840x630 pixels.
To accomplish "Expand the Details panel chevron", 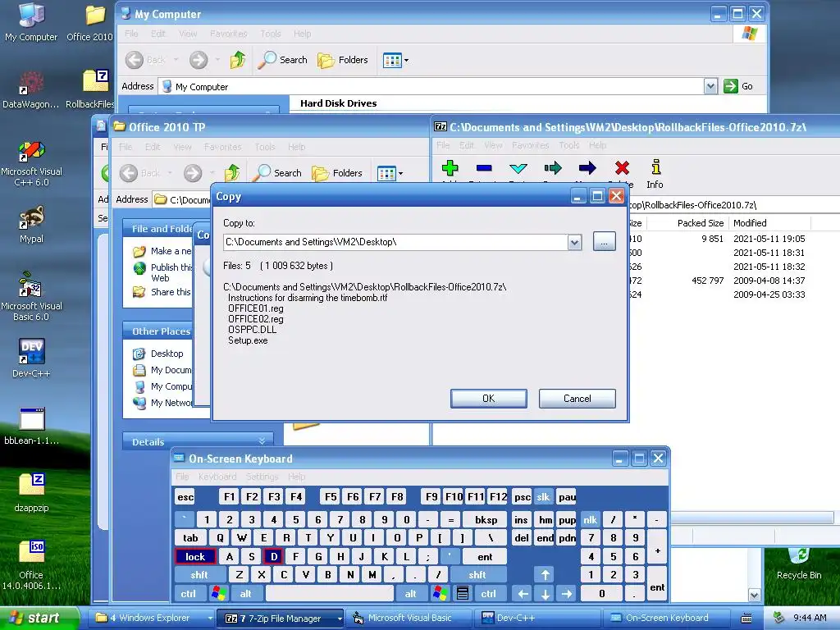I will (262, 441).
